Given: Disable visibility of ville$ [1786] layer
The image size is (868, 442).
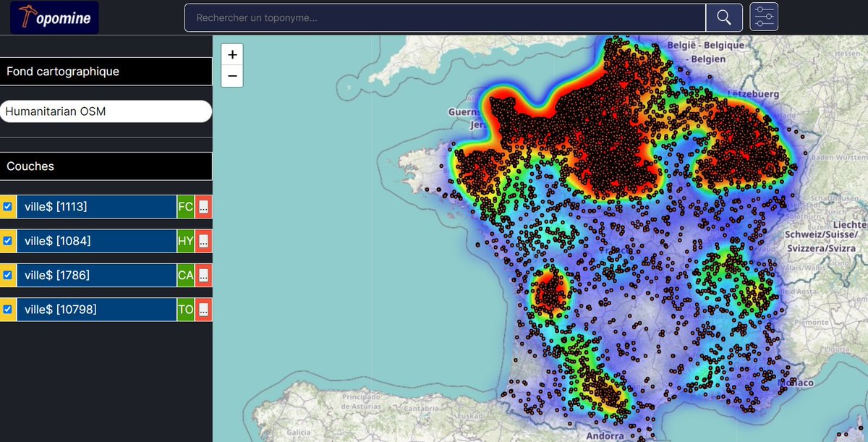Looking at the screenshot, I should click(8, 275).
